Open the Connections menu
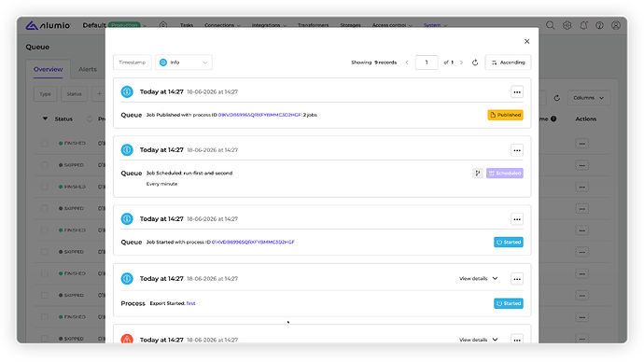The image size is (644, 362). click(222, 25)
